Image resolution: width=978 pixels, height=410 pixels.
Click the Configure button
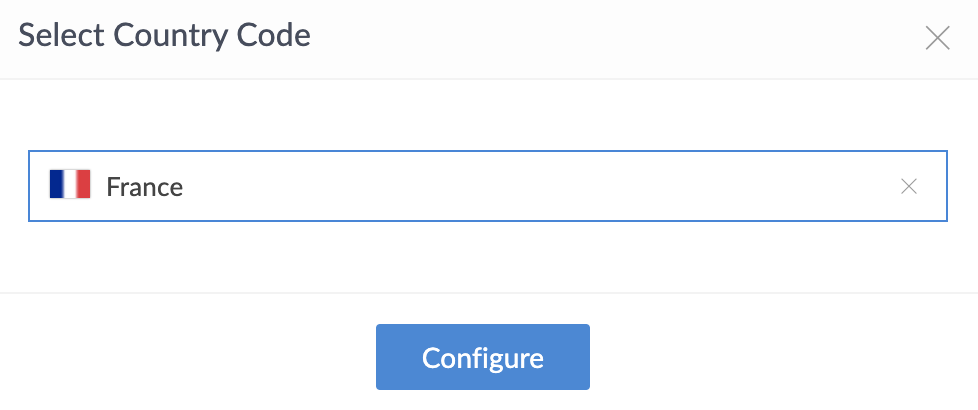(x=482, y=357)
